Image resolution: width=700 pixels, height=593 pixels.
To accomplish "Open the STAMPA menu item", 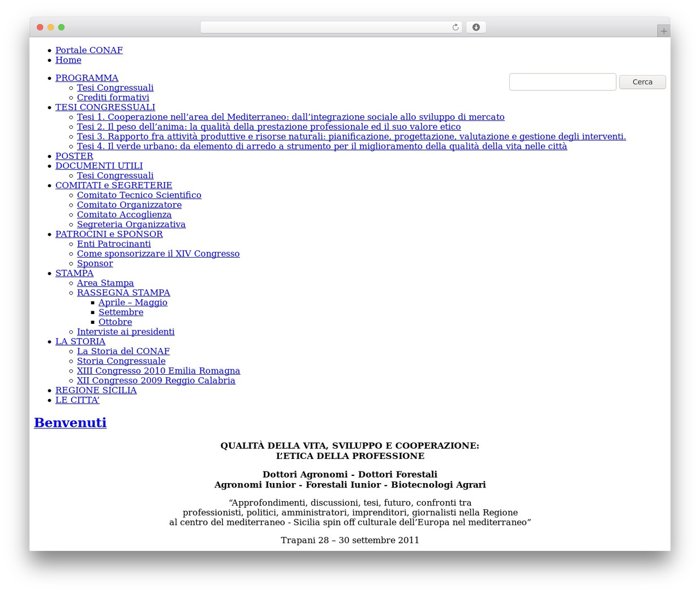I will (x=74, y=274).
